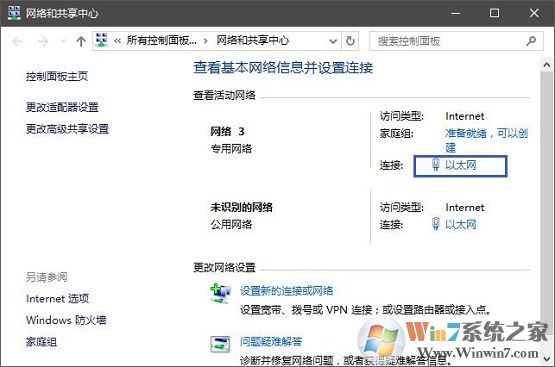Maximize the 网络和共享中心 window
Screen dimensions: 555x367
point(494,13)
